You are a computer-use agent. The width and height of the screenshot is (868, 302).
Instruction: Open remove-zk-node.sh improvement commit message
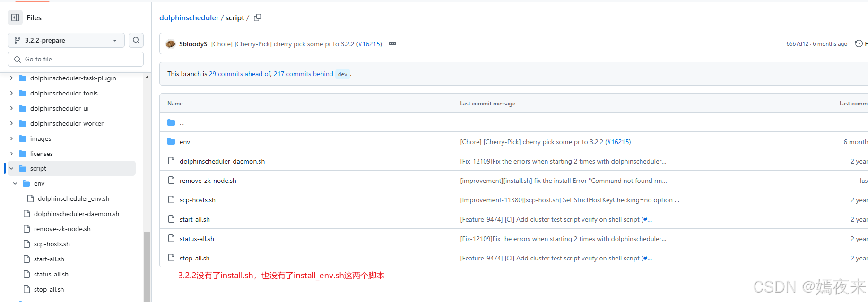click(x=564, y=181)
